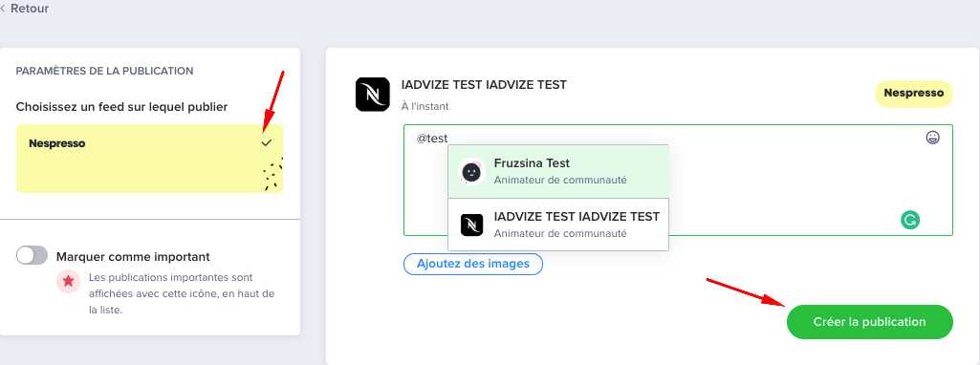Click inside the text area containing @test
The height and width of the screenshot is (365, 980).
pos(678,180)
